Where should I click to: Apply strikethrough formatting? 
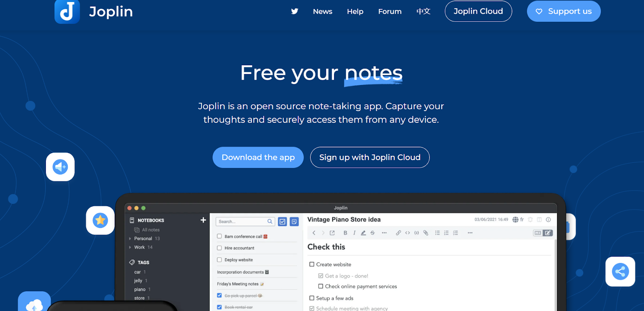tap(372, 233)
